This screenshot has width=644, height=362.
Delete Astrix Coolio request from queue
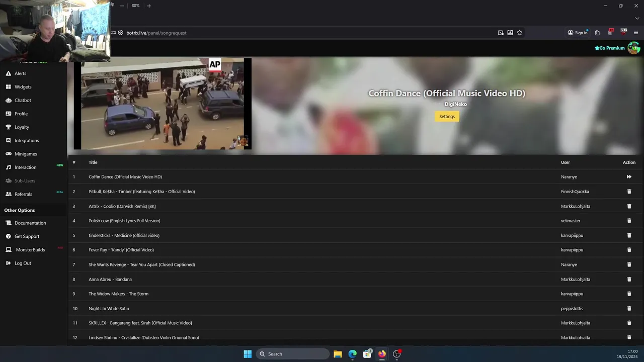click(x=629, y=206)
